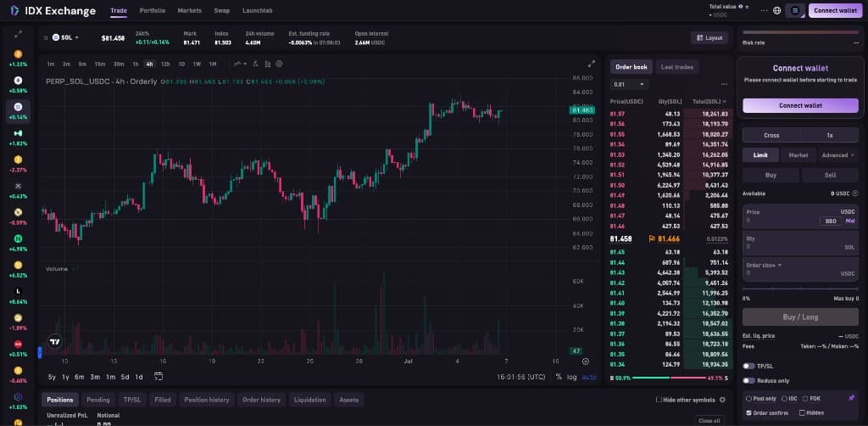This screenshot has width=868, height=426.
Task: Select the Post only option
Action: click(x=760, y=398)
